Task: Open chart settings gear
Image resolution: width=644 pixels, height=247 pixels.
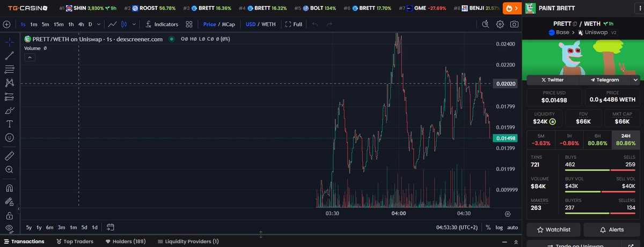Action: [500, 24]
